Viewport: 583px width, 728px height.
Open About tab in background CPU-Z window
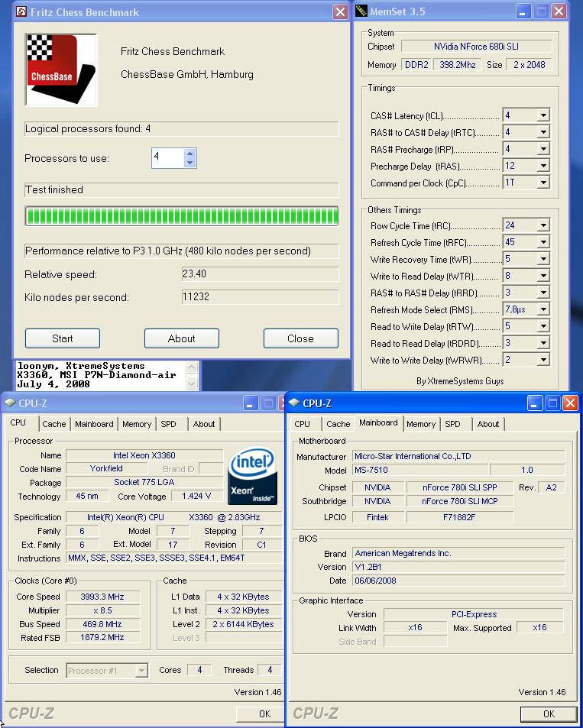click(204, 424)
